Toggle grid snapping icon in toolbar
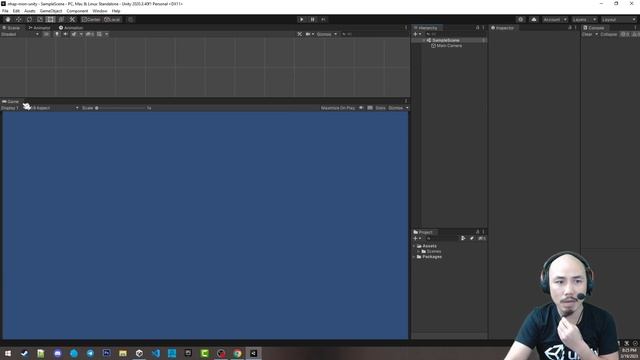This screenshot has width=640, height=360. [x=131, y=20]
